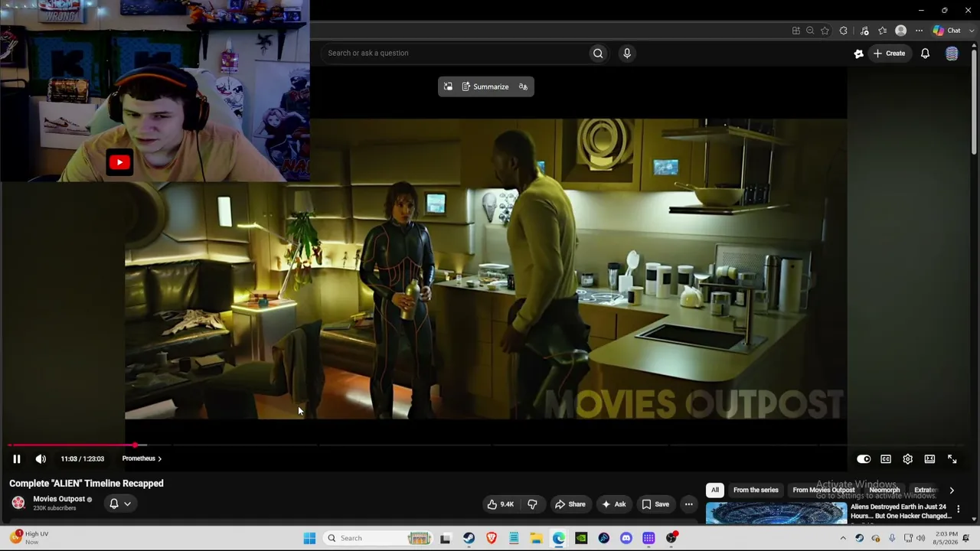Open the Movies Outpost channel link
The height and width of the screenshot is (551, 980).
pos(59,499)
